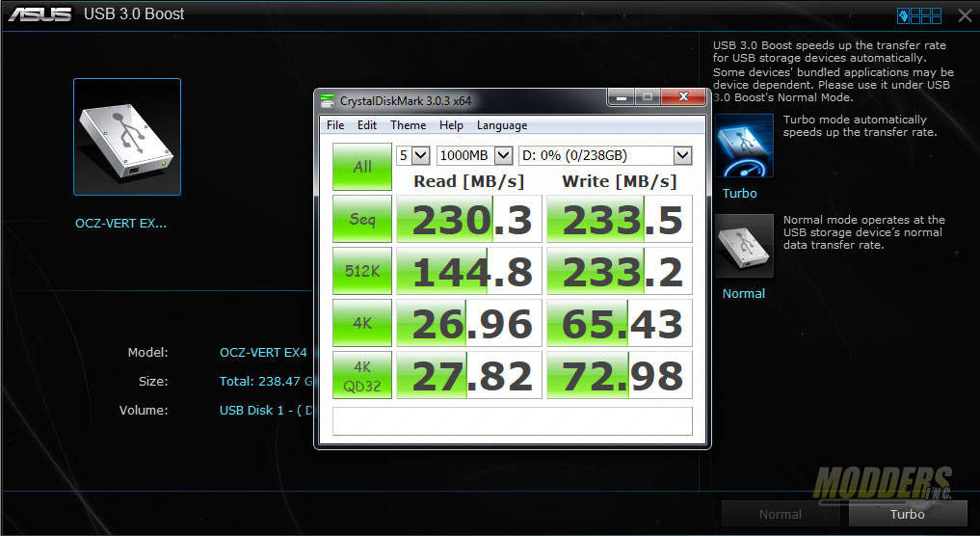The width and height of the screenshot is (980, 536).
Task: Open the File menu in CrystalDiskMark
Action: 335,125
